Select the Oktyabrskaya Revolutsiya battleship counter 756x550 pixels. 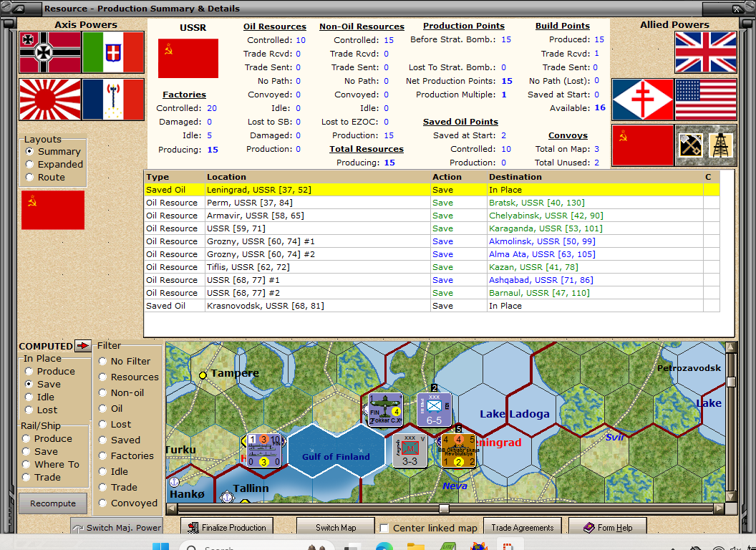click(458, 451)
